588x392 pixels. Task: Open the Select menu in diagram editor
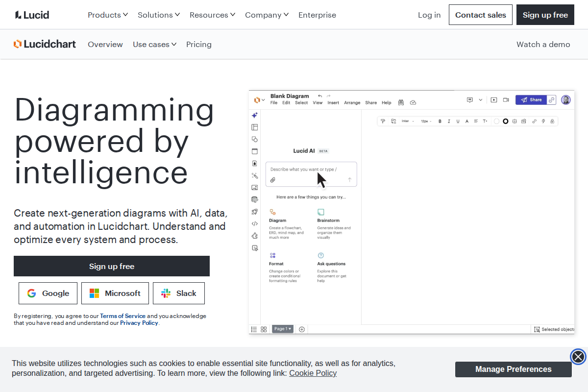(301, 103)
